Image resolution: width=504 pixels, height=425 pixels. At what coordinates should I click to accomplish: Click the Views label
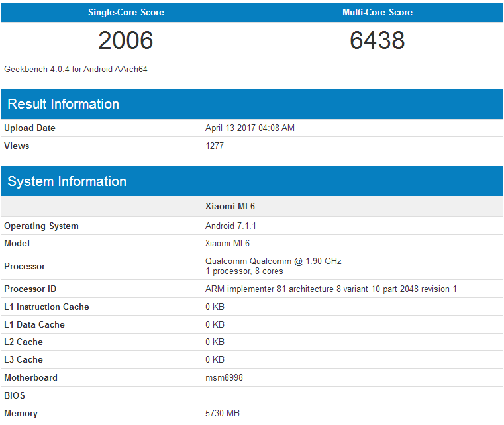[x=17, y=146]
